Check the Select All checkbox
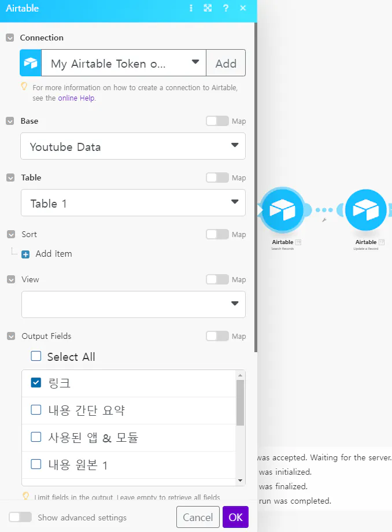392x532 pixels. (36, 356)
